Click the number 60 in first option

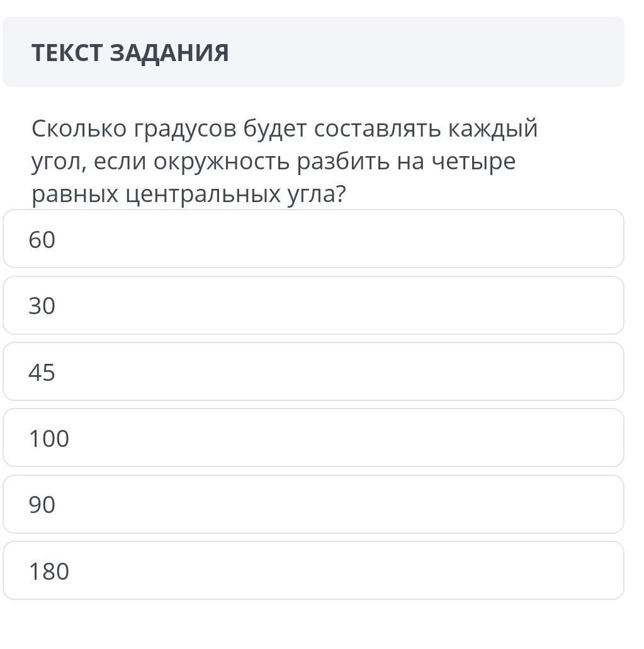42,240
